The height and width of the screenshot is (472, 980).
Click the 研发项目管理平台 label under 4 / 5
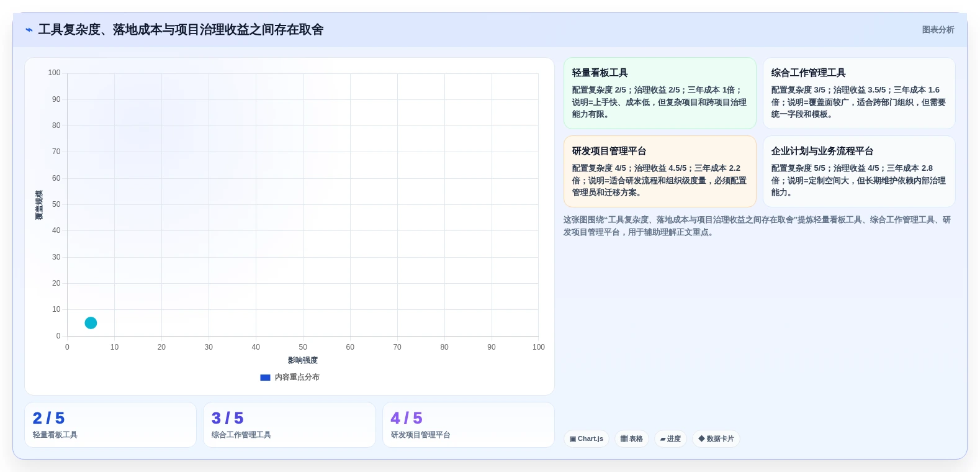[x=421, y=435]
